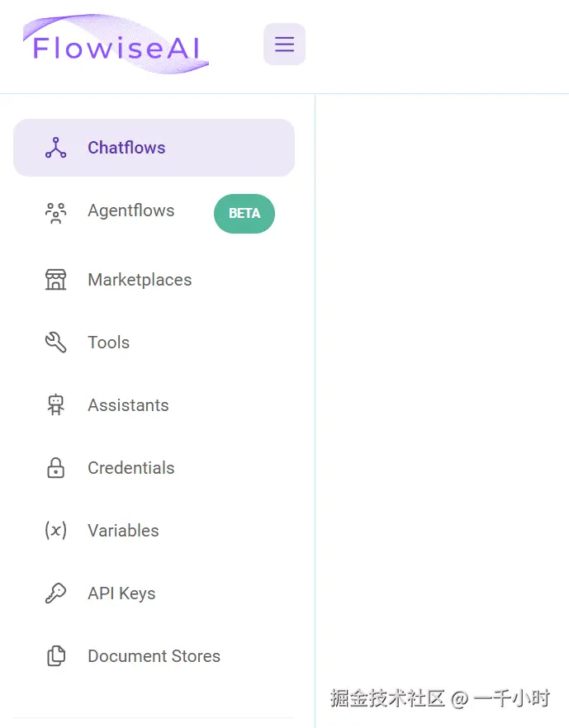Open the Chatflows menu item

(126, 148)
